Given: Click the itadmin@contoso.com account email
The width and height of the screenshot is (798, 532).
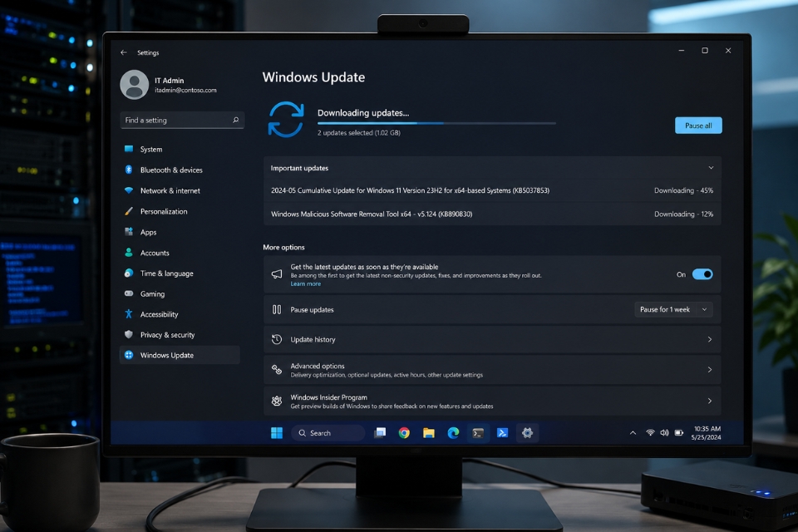Looking at the screenshot, I should (185, 90).
